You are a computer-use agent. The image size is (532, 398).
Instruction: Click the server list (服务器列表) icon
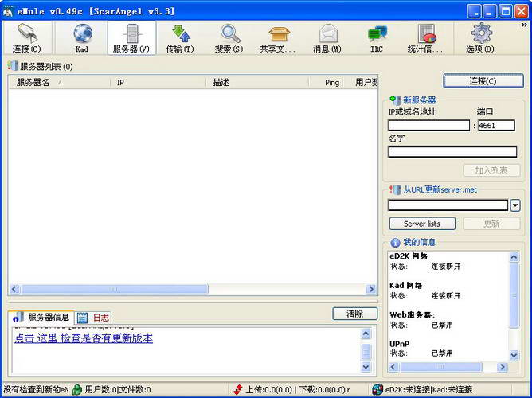pos(13,66)
